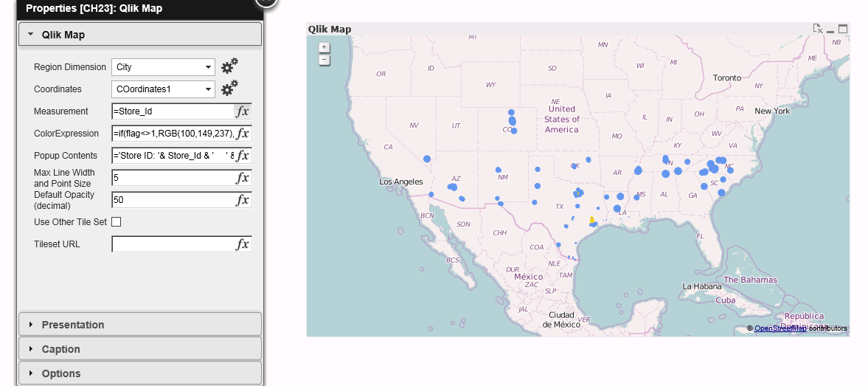
Task: Open Region Dimension gear settings
Action: 230,66
